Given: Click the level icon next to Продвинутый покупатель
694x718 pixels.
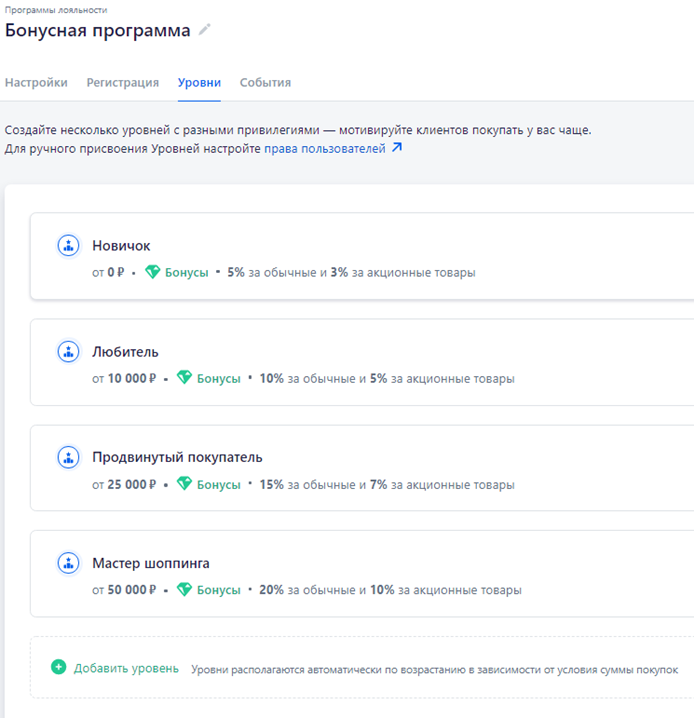Looking at the screenshot, I should tap(69, 457).
